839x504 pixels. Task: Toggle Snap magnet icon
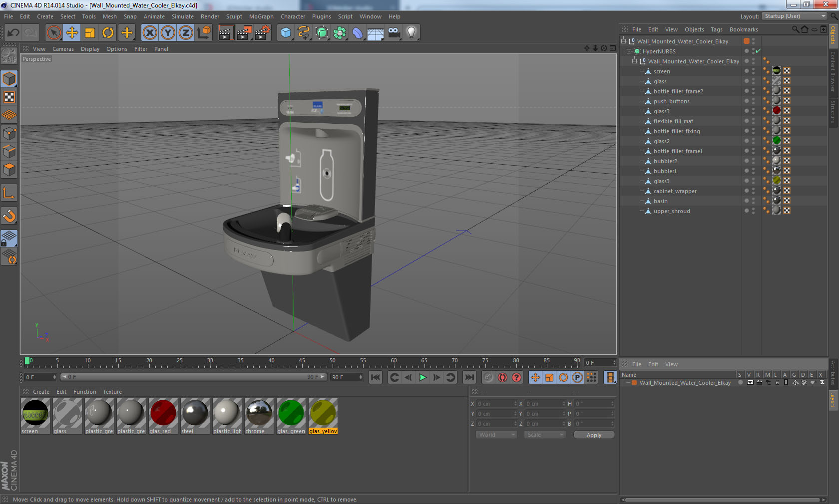tap(9, 216)
